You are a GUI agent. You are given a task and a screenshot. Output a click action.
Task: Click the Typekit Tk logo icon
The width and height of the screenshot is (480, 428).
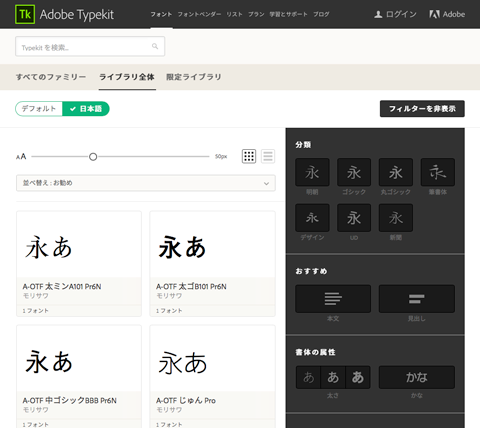pyautogui.click(x=25, y=14)
